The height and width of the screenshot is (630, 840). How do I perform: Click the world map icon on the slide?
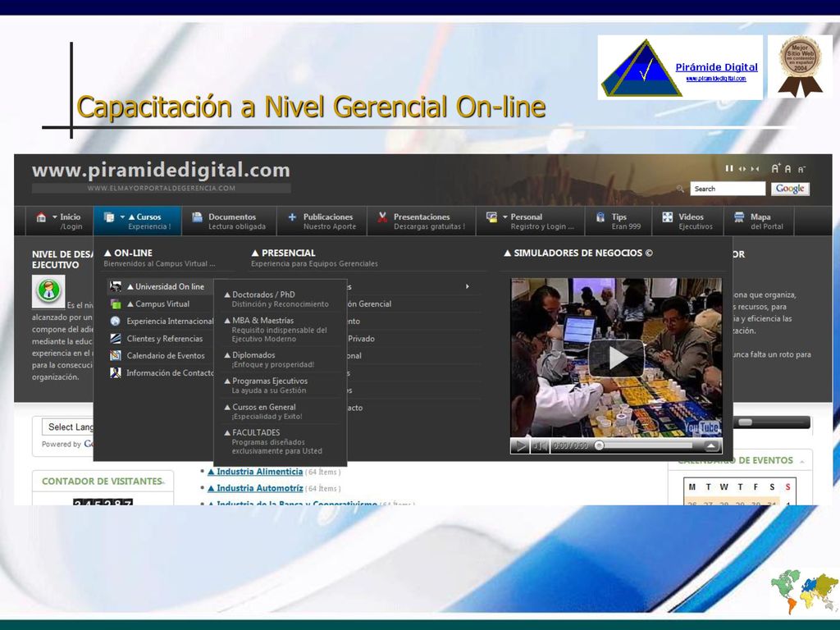[x=805, y=591]
